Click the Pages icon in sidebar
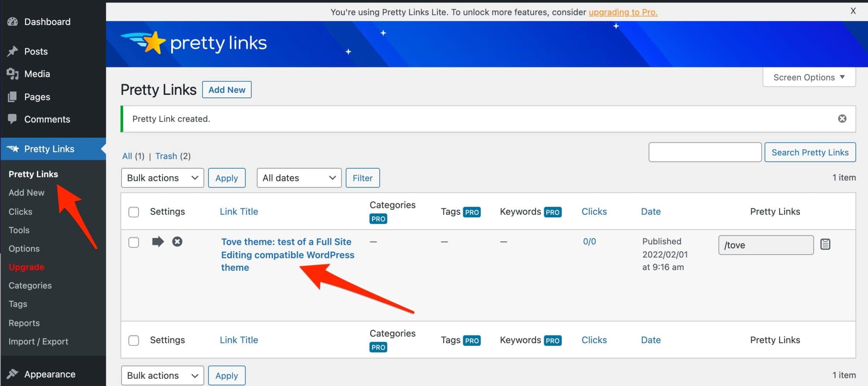This screenshot has width=868, height=386. (13, 97)
